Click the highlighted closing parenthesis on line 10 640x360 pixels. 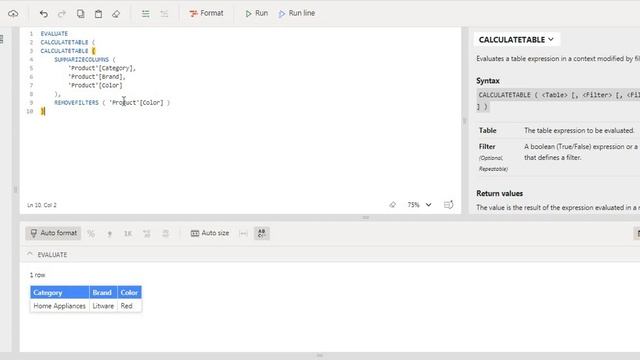pos(42,111)
